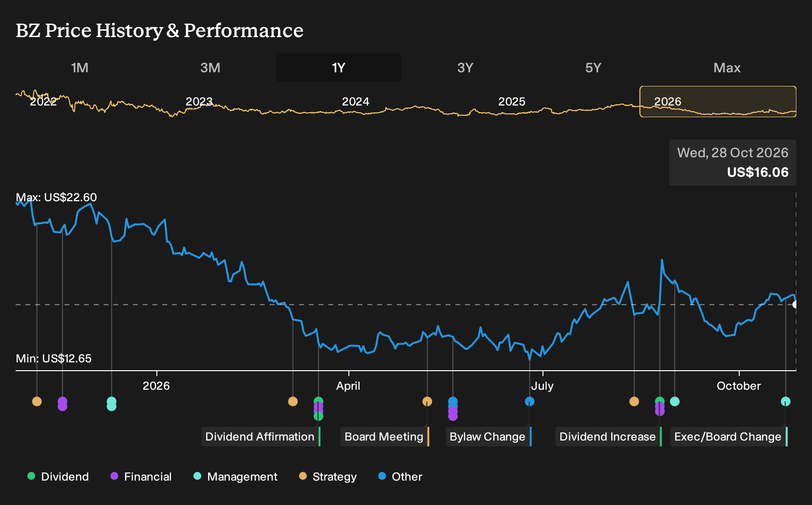Screen dimensions: 812x505
Task: Select the 1M time range tab
Action: tap(80, 67)
